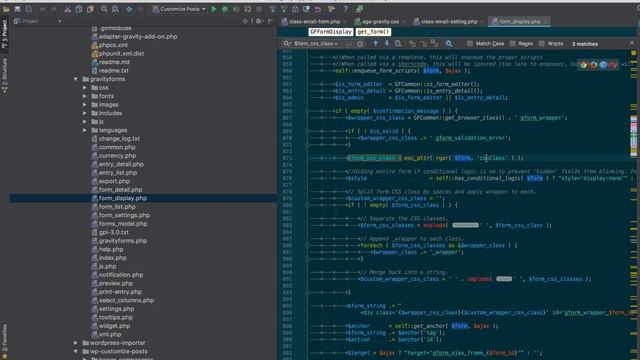Click the Synchronize toolbar icon
The height and width of the screenshot is (360, 640).
click(x=29, y=9)
